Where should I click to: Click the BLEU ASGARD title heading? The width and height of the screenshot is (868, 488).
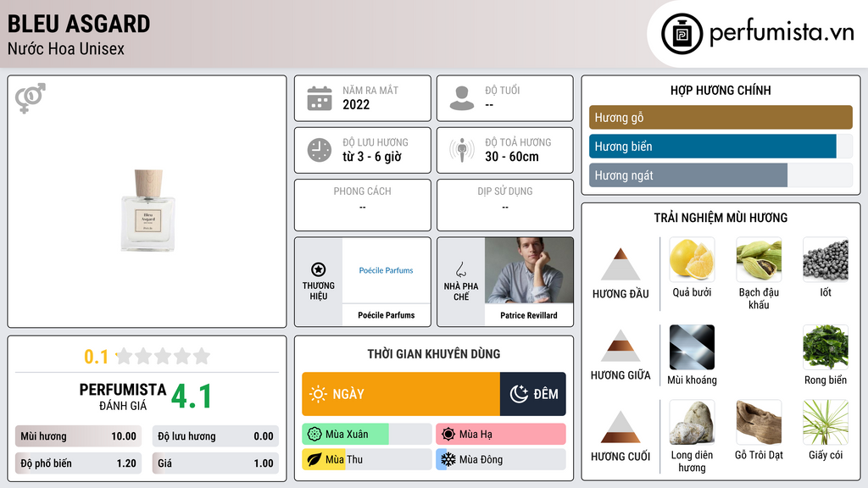point(79,24)
